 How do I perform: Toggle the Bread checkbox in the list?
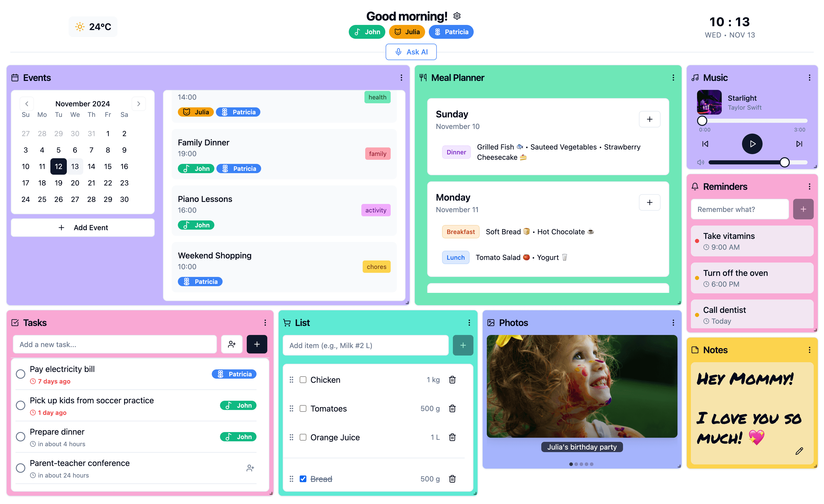point(303,478)
